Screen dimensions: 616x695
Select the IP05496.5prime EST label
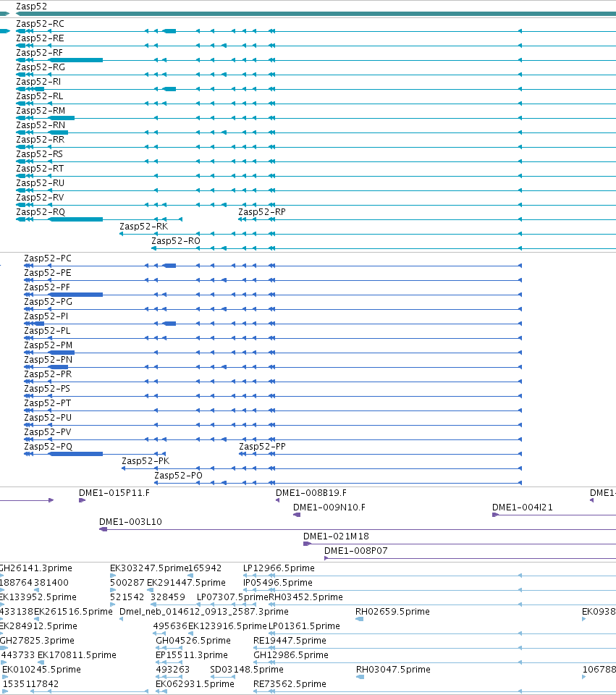[x=278, y=583]
